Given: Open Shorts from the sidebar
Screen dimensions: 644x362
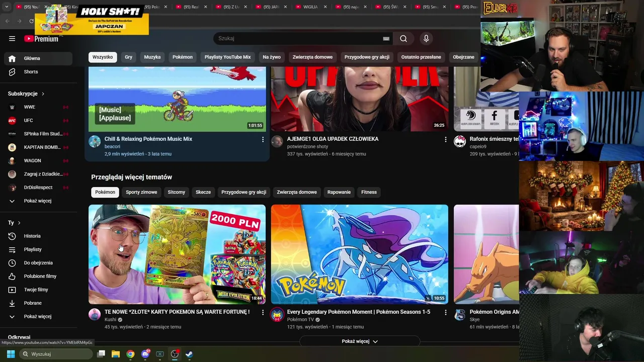Looking at the screenshot, I should [38, 72].
